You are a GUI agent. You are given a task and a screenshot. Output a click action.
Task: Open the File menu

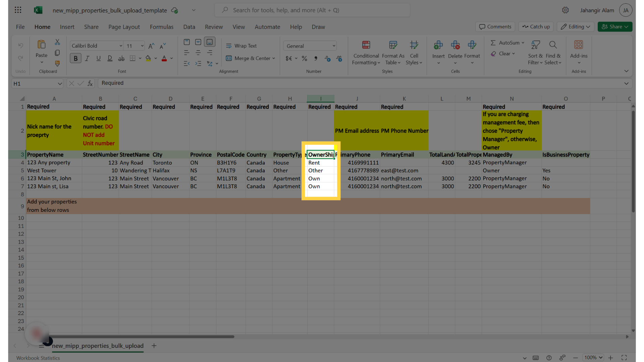tap(20, 27)
